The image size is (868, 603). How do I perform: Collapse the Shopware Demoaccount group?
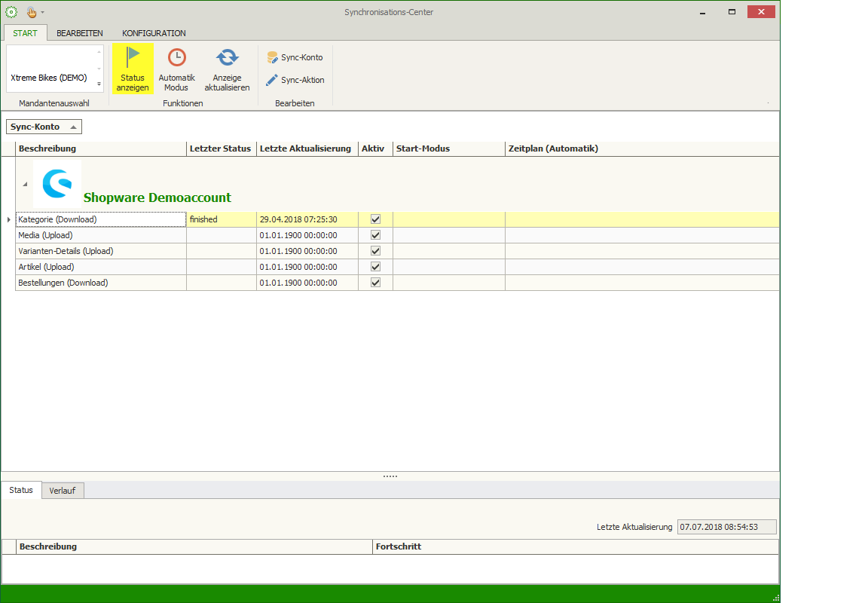[24, 184]
